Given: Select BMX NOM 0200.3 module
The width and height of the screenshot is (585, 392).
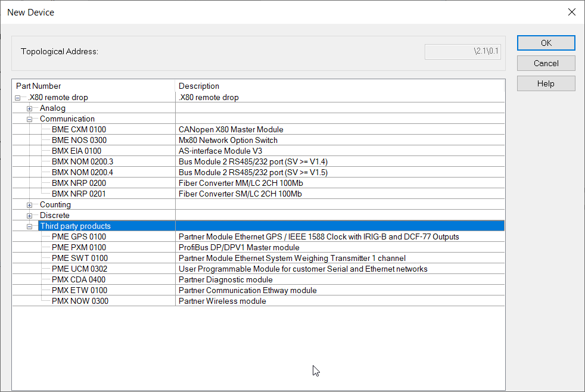Looking at the screenshot, I should coord(82,162).
